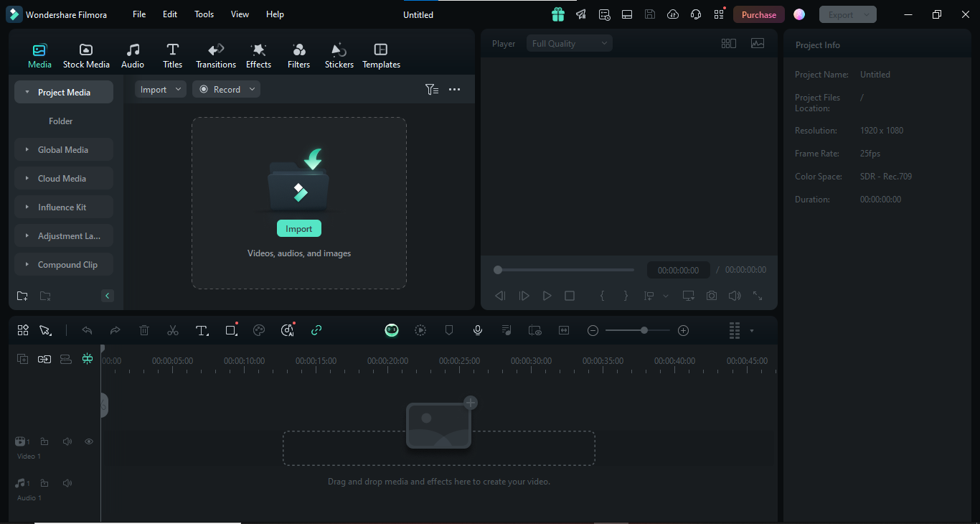Screen dimensions: 980x524
Task: Open the Export dropdown
Action: tap(848, 14)
